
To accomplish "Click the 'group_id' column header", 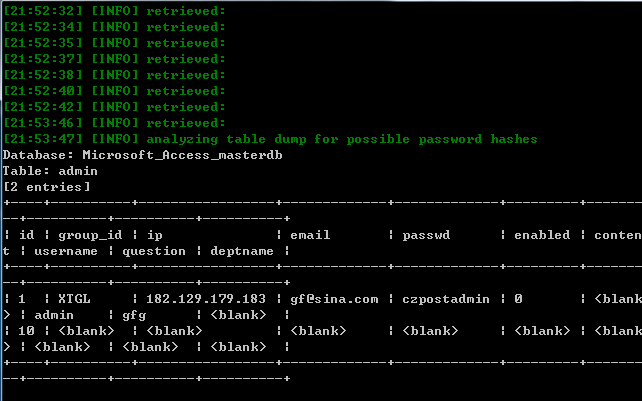I will [x=90, y=235].
